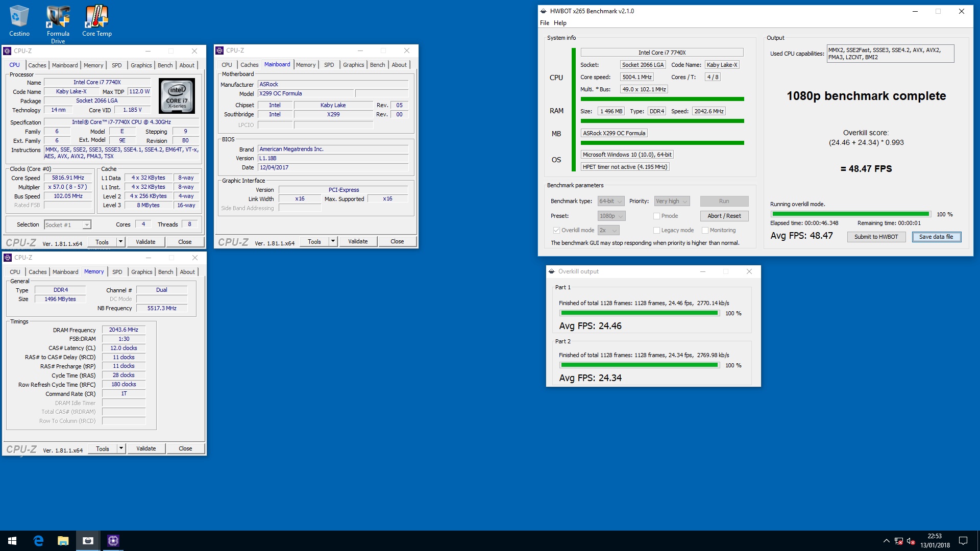980x551 pixels.
Task: Enable the Pmode checkbox
Action: (656, 216)
